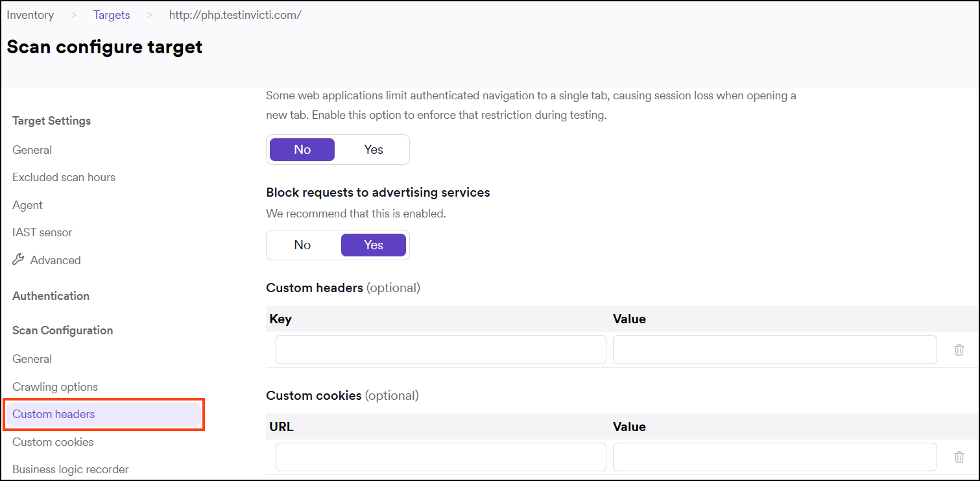Click the URL input field under Custom cookies

[x=440, y=457]
